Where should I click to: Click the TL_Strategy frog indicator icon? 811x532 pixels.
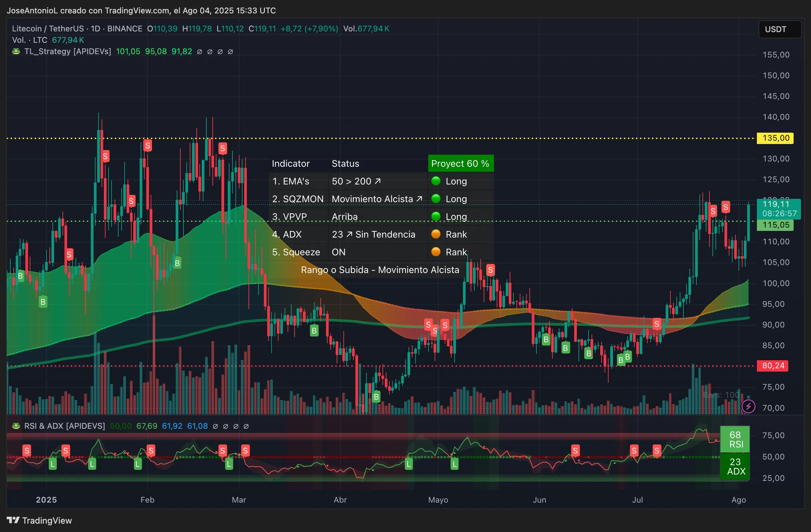point(16,51)
